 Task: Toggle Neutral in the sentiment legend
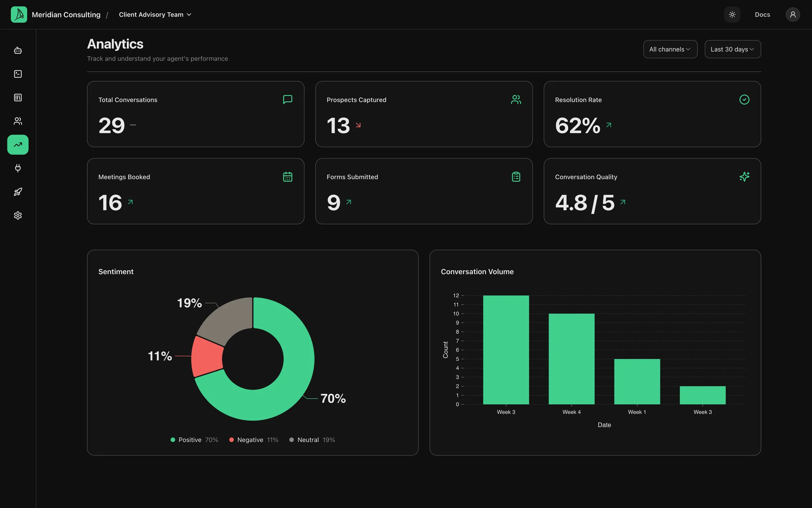pos(312,440)
